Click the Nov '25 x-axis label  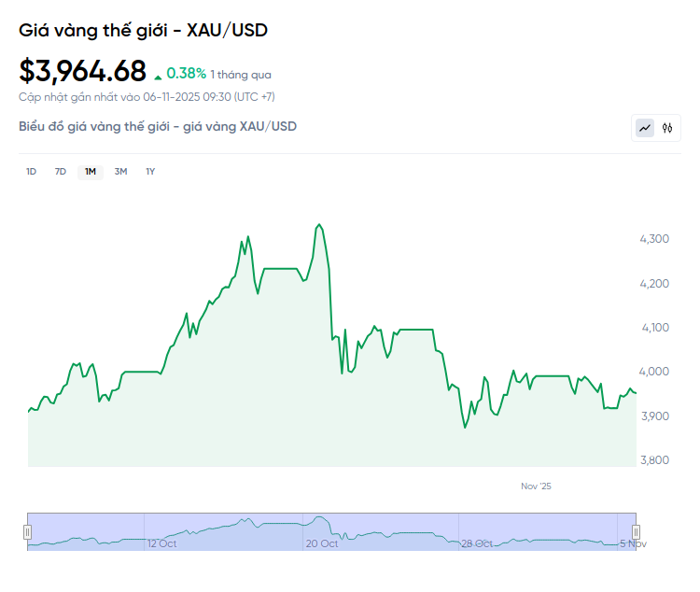[x=537, y=486]
